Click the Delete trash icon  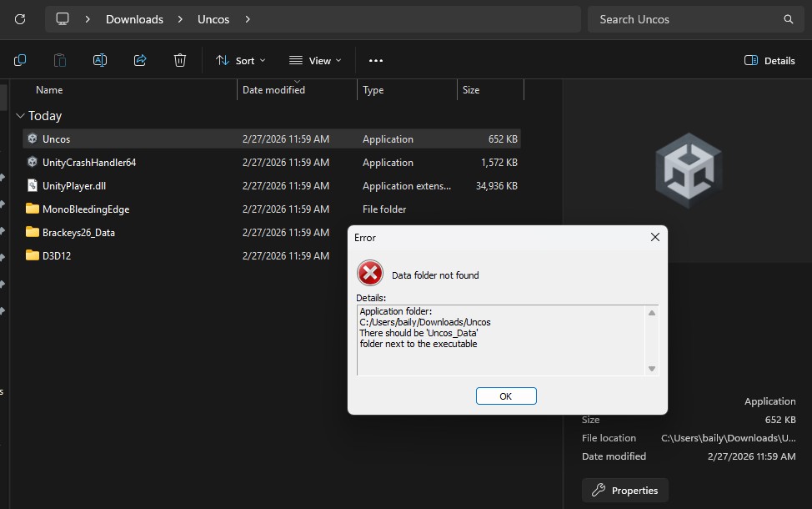click(180, 60)
